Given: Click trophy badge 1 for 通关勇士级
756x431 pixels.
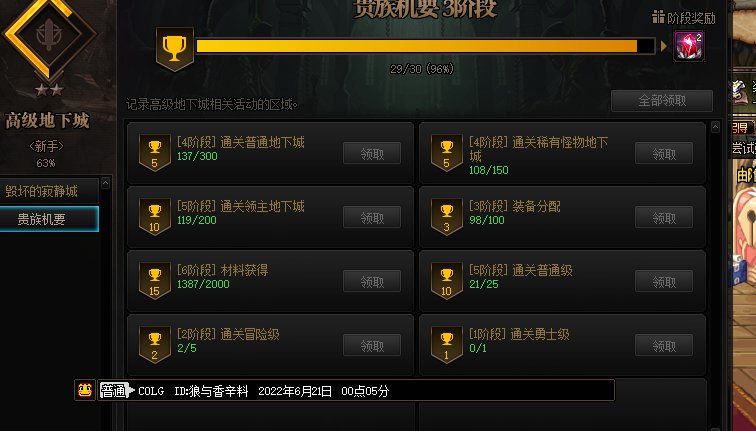Looking at the screenshot, I should 446,344.
